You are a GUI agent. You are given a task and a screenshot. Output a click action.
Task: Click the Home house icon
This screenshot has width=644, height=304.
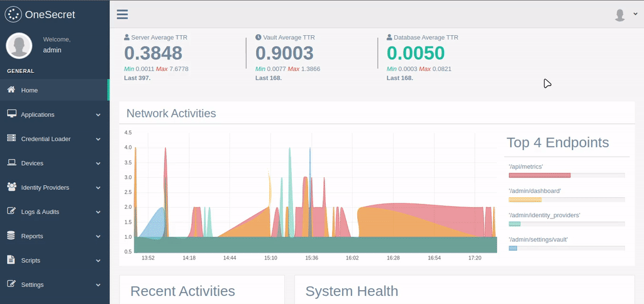point(11,90)
